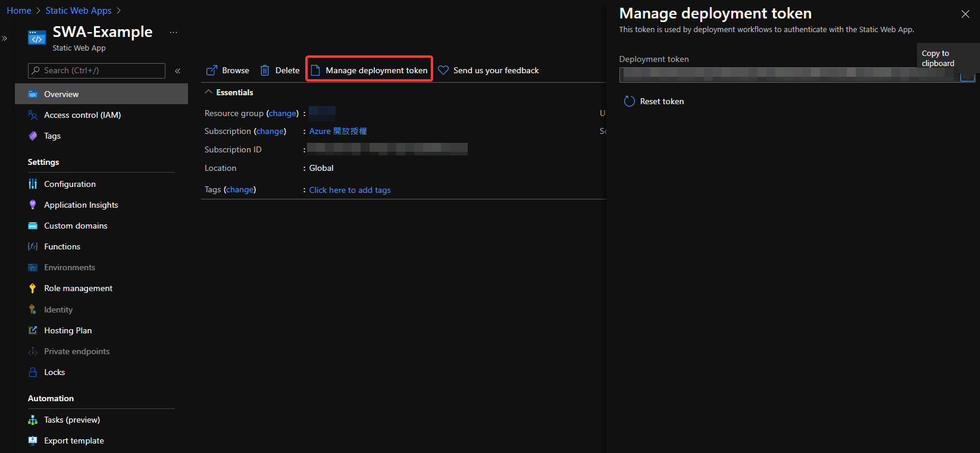Select Custom domains in the sidebar
This screenshot has width=980, height=453.
tap(76, 226)
